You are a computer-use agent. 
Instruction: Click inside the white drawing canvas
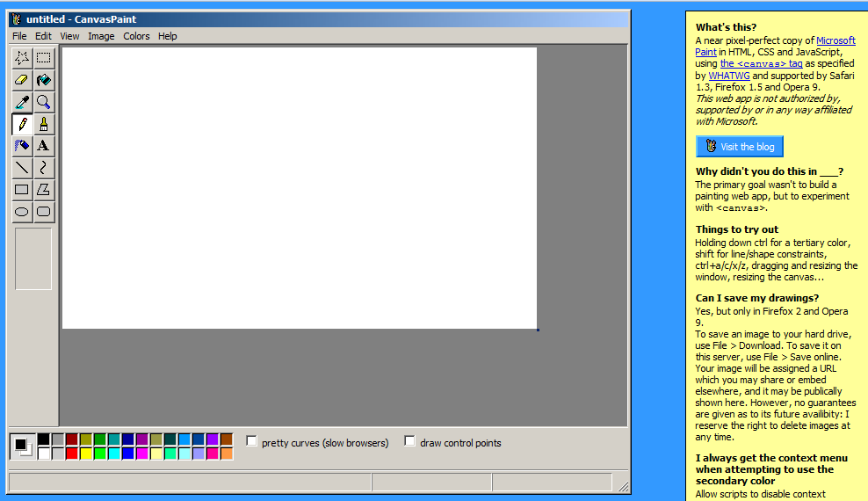pos(300,188)
